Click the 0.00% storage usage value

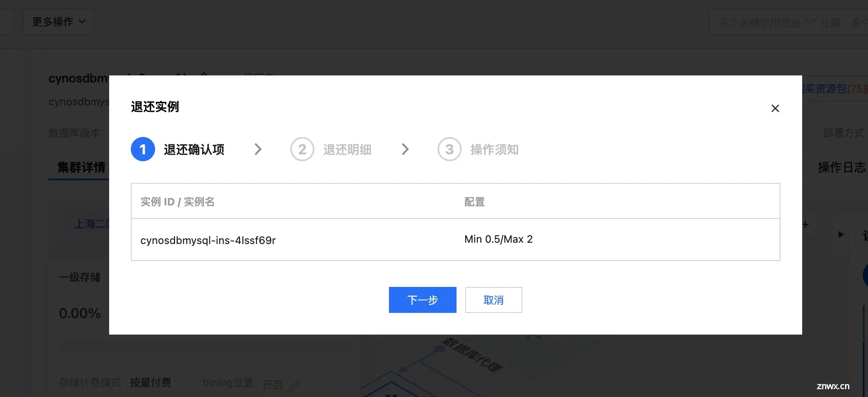(x=80, y=313)
